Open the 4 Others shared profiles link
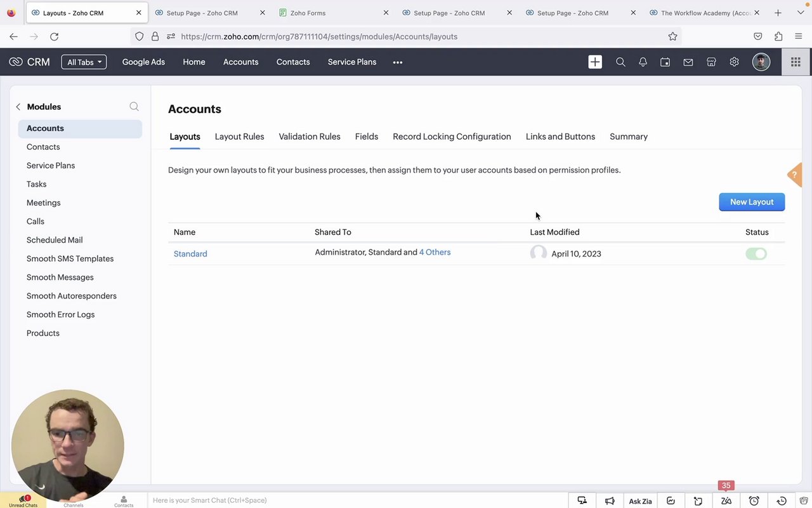Viewport: 812px width, 508px height. (435, 252)
